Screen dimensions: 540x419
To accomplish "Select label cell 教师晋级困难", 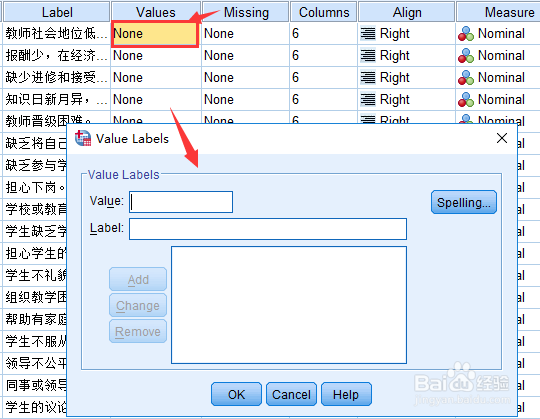I will click(x=56, y=118).
